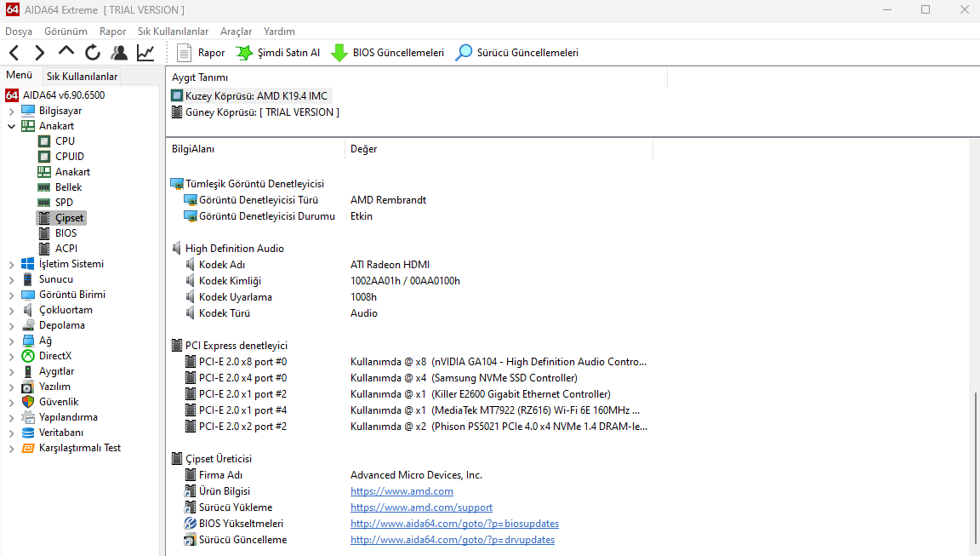Click the Aygıt Tanımı column header
The height and width of the screenshot is (556, 980).
click(417, 77)
